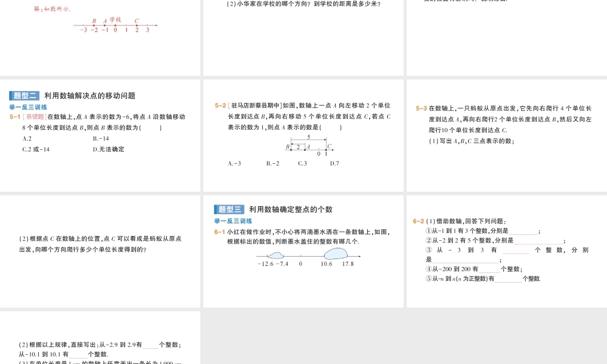Image resolution: width=607 pixels, height=364 pixels.
Task: Click line ②从-2 到 2 有 5 个整数
Action: (x=495, y=241)
